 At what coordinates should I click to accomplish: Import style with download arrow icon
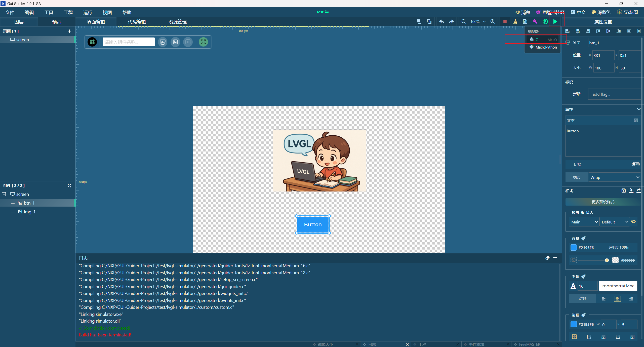[x=631, y=190]
